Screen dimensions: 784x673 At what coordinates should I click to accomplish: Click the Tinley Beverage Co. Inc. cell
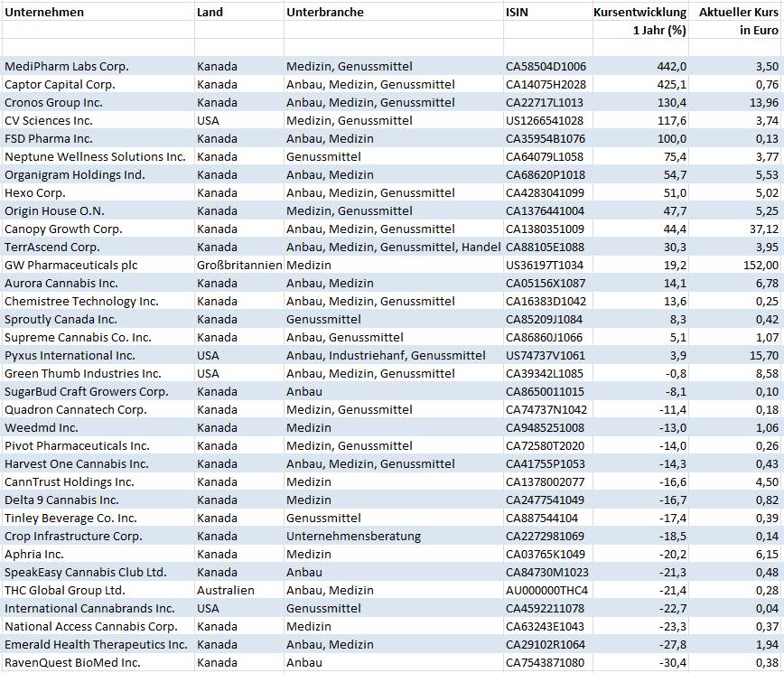click(98, 518)
